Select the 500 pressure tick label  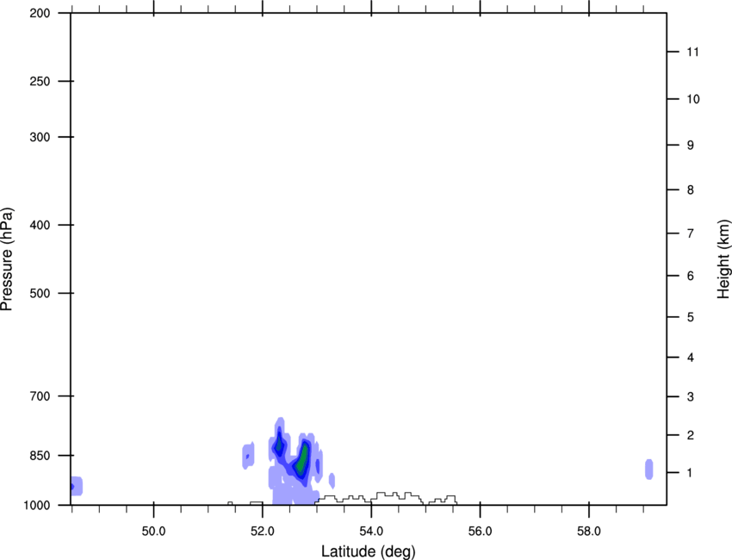(40, 293)
